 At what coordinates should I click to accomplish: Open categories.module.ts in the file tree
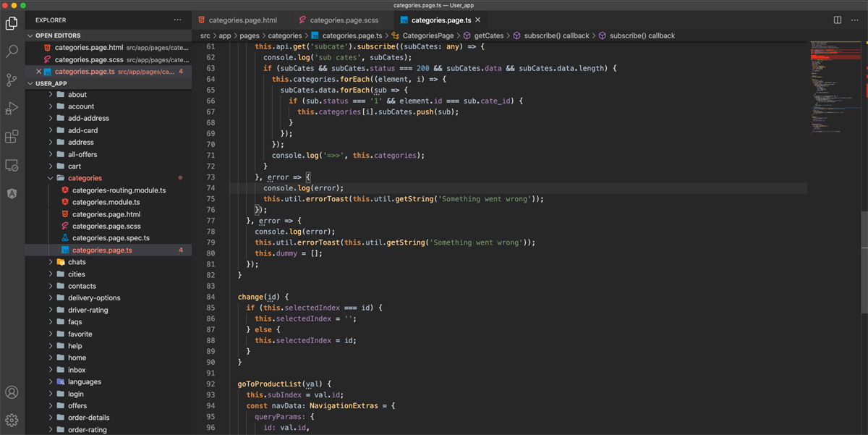pyautogui.click(x=106, y=203)
